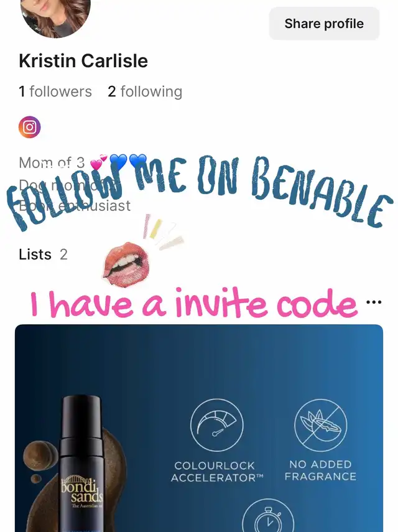
Task: Open Kristin Carlisle's profile picture
Action: 55,17
